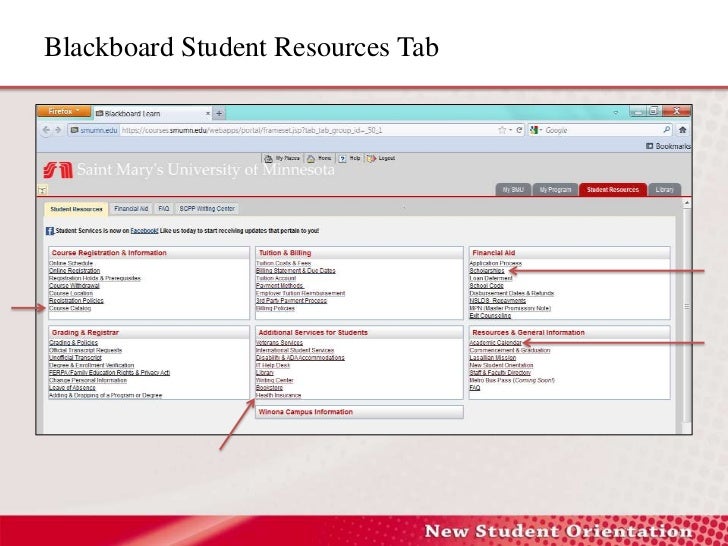Switch to the gray Library top tab
This screenshot has height=546, width=728.
click(x=664, y=189)
